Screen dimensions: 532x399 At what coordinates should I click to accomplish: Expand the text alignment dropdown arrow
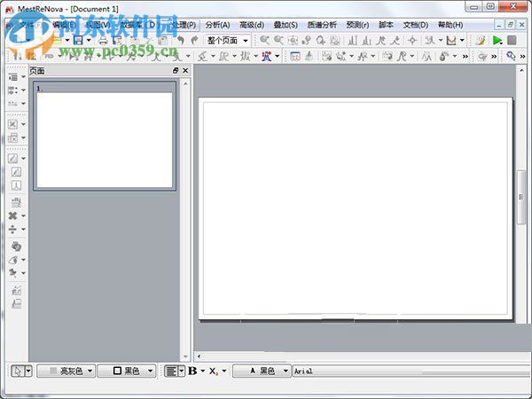182,371
